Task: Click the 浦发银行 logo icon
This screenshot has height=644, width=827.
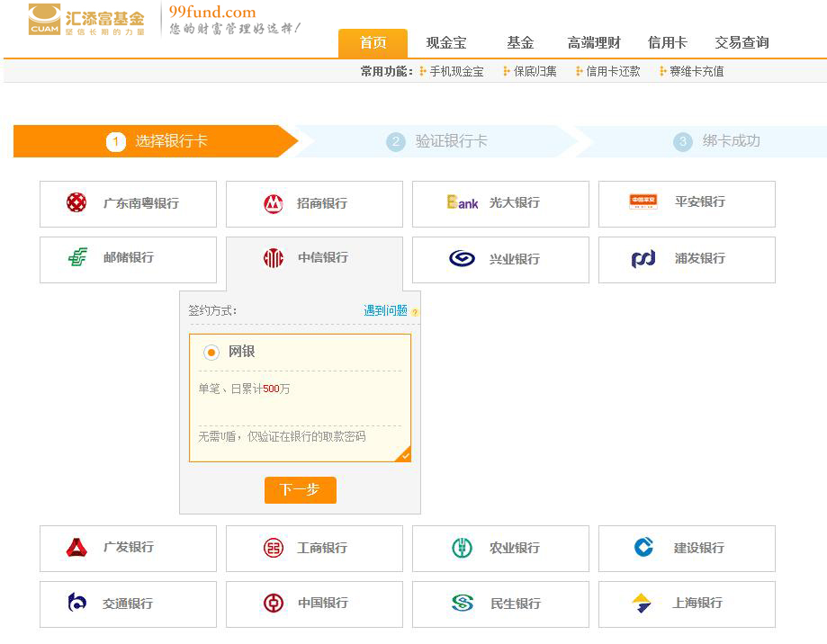Action: click(643, 259)
